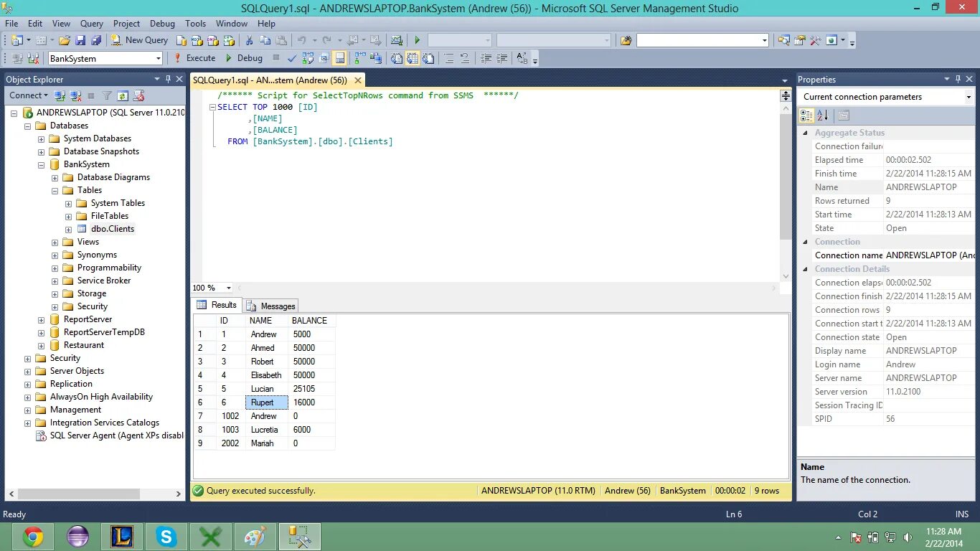Toggle Include Actual Execution Plan button

point(360,58)
